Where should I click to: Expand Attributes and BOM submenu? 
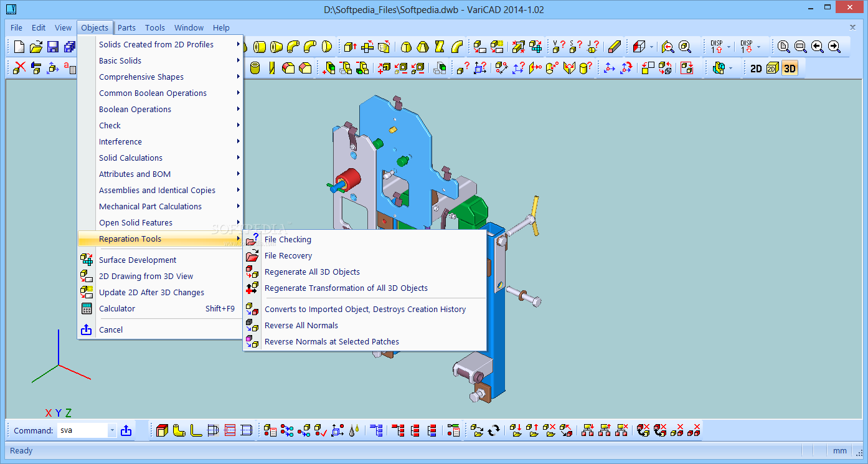click(x=160, y=174)
